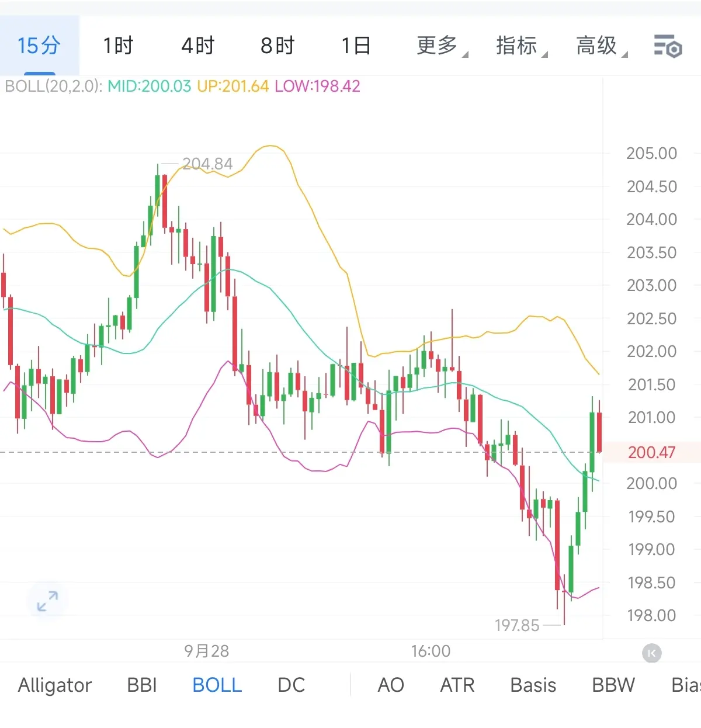Enable the BBW sub-indicator
The height and width of the screenshot is (728, 701).
pos(613,685)
